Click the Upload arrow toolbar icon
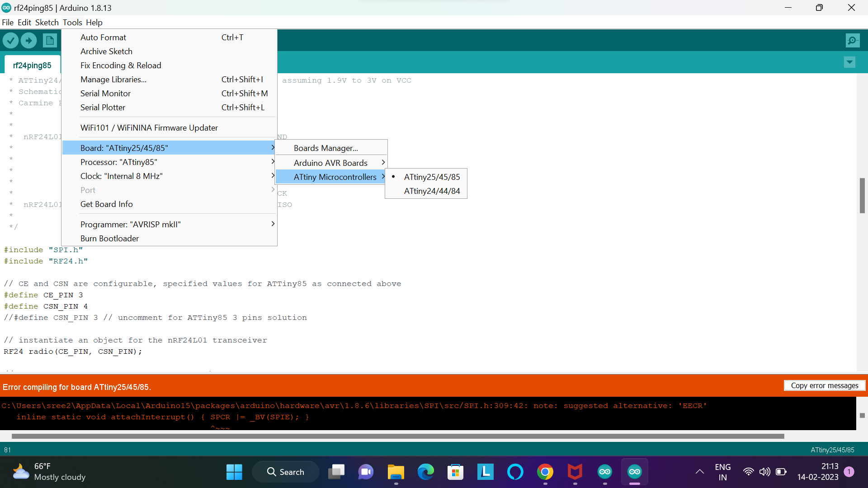 [28, 41]
